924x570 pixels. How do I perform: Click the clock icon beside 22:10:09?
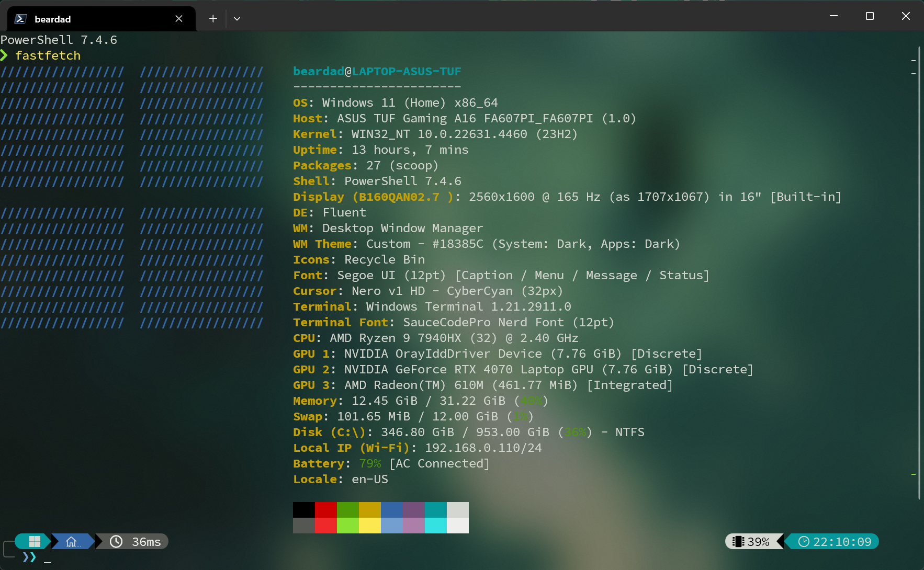(804, 542)
